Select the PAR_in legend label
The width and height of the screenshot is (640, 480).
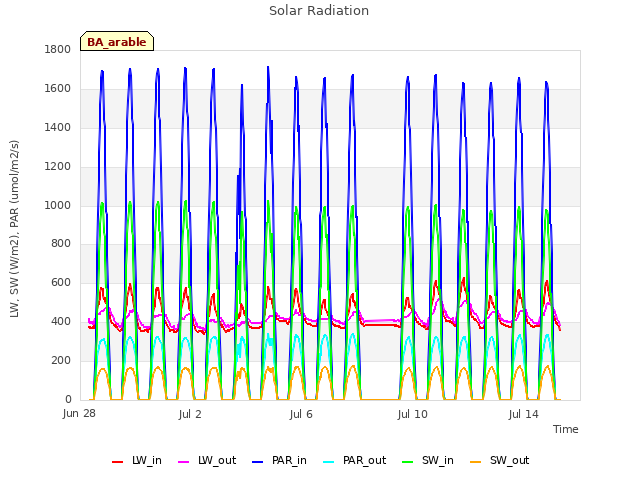click(289, 460)
